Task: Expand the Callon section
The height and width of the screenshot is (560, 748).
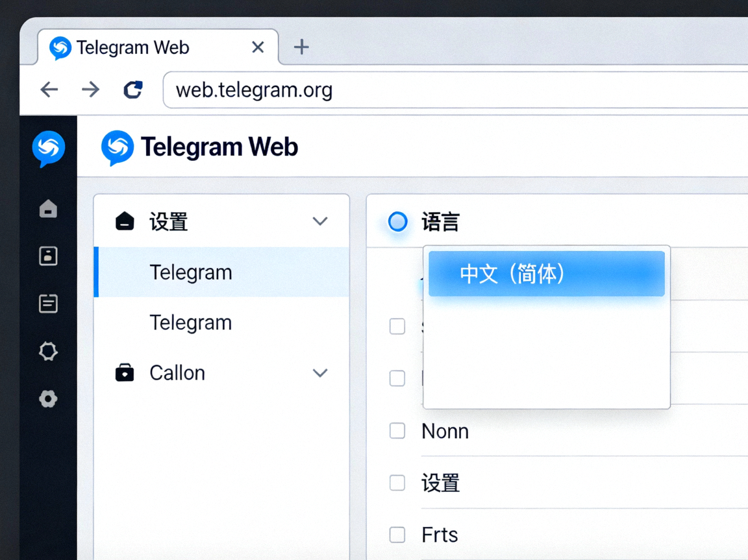Action: [319, 373]
